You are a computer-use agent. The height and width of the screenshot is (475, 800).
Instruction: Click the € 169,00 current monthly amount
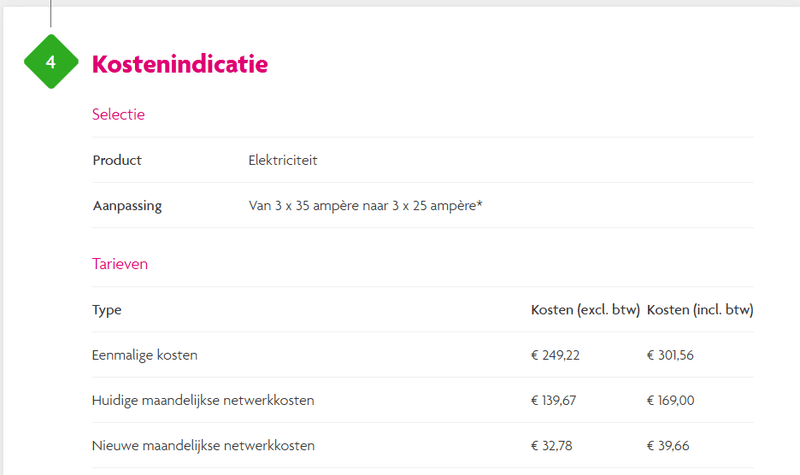coord(673,401)
